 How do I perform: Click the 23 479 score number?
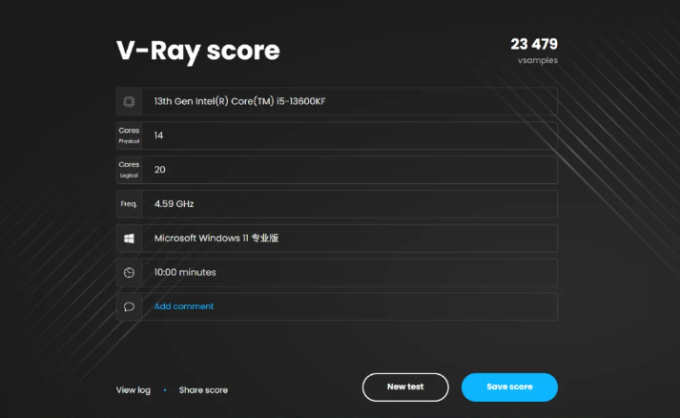coord(534,44)
